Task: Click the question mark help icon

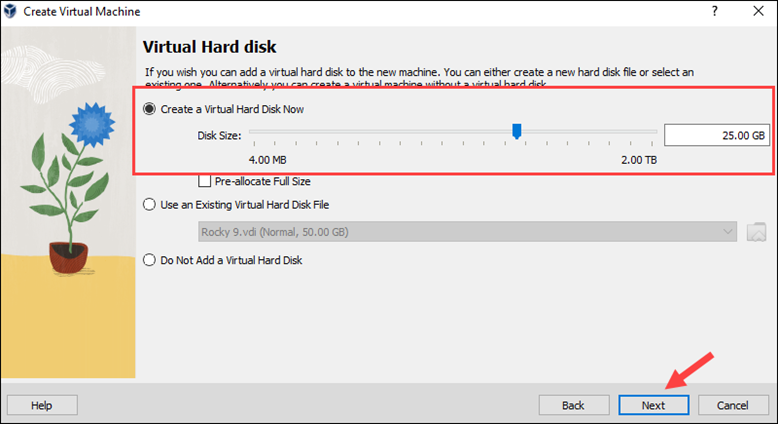Action: pos(714,10)
